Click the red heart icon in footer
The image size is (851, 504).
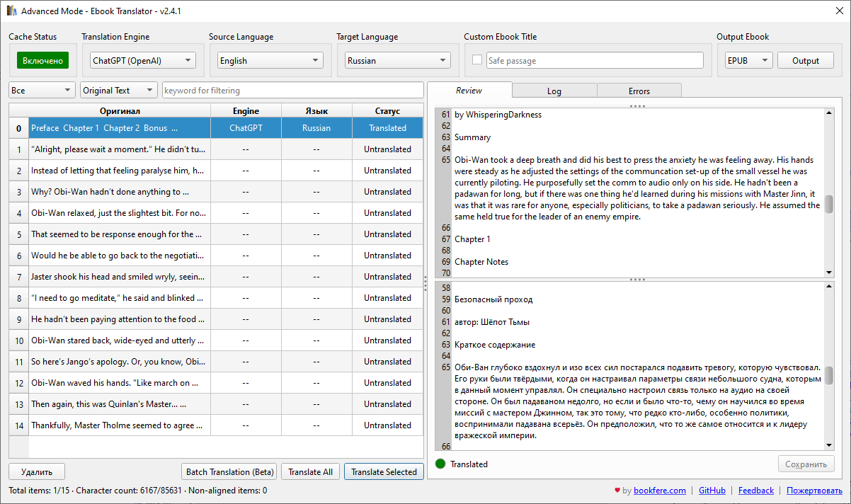(x=617, y=491)
